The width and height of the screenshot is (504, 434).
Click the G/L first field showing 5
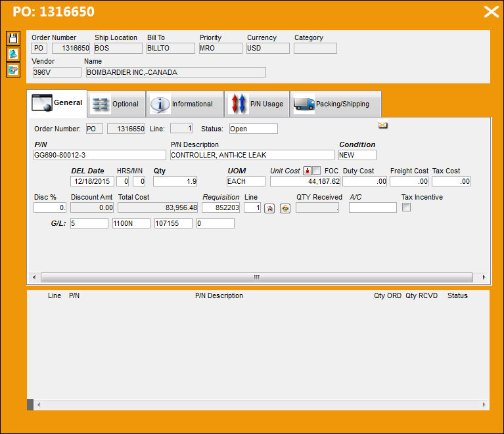point(89,223)
